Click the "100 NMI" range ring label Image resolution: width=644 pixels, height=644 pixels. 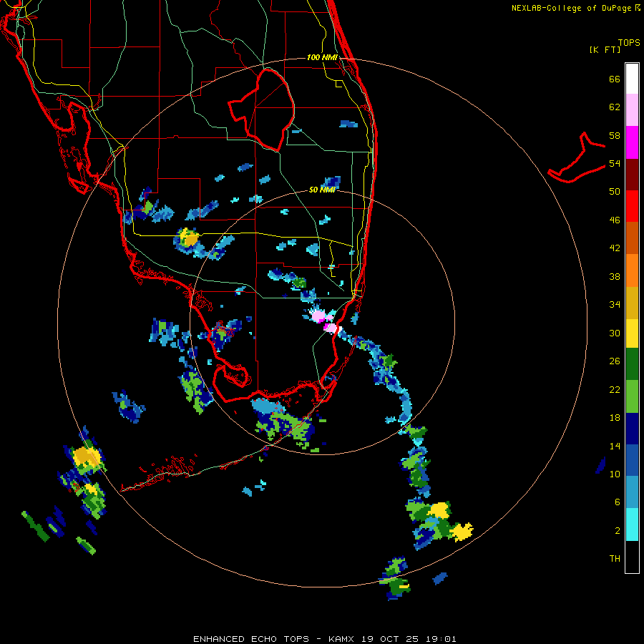[322, 57]
